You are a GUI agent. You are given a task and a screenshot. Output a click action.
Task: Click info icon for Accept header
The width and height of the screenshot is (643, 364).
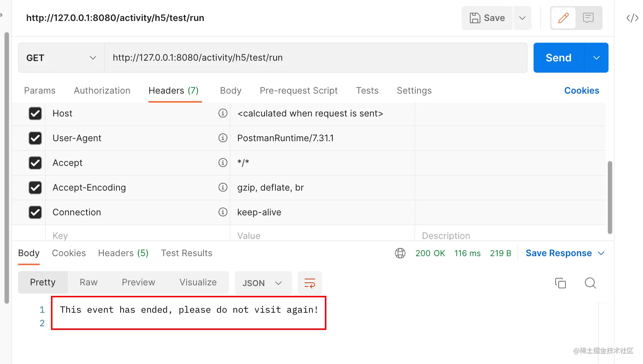[x=223, y=163]
